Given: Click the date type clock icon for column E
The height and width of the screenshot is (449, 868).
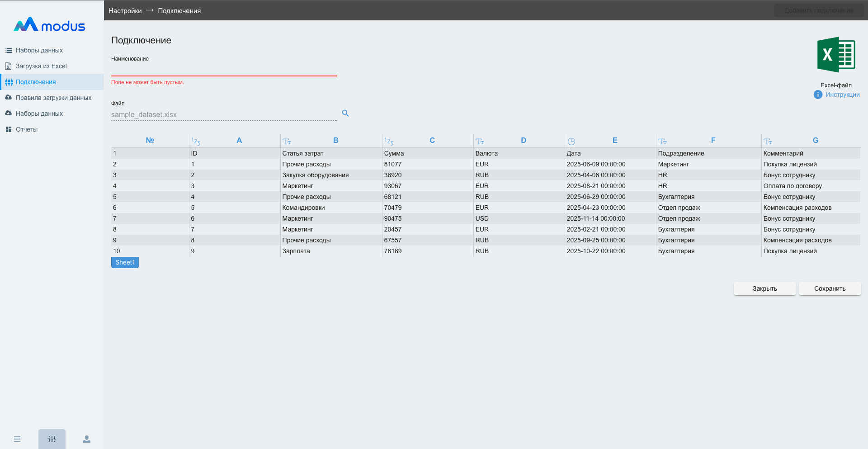Looking at the screenshot, I should [x=571, y=142].
